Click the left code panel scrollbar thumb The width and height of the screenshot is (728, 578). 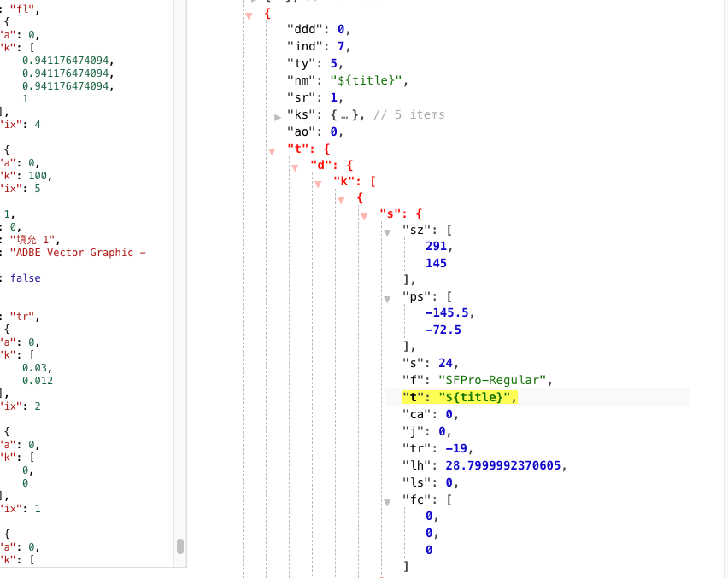point(180,546)
